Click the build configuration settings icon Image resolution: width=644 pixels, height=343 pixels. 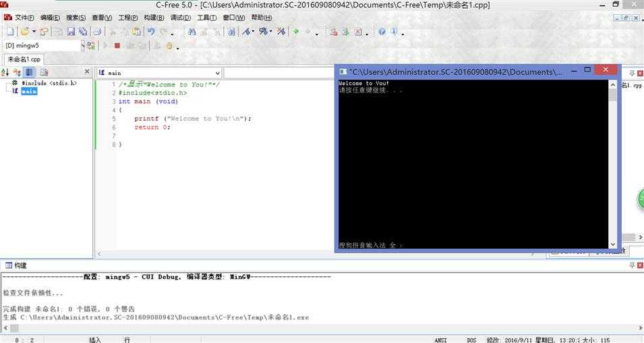91,46
